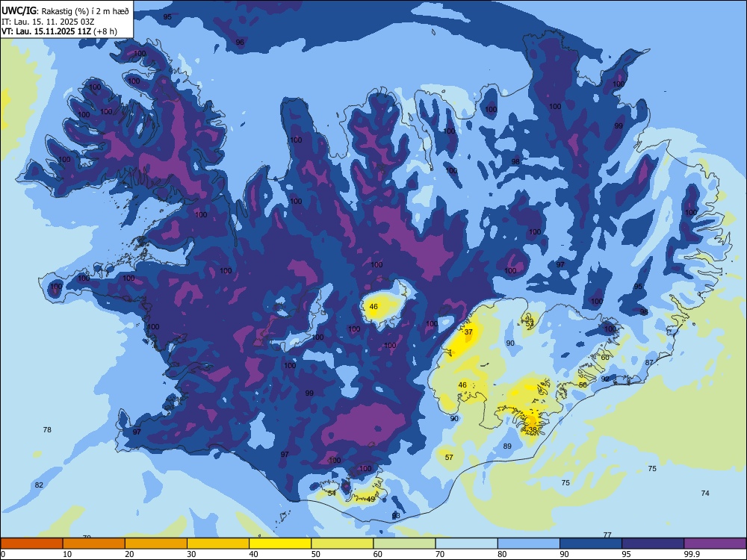Click the humidity value 57 on the map
747x560 pixels.
[x=449, y=457]
